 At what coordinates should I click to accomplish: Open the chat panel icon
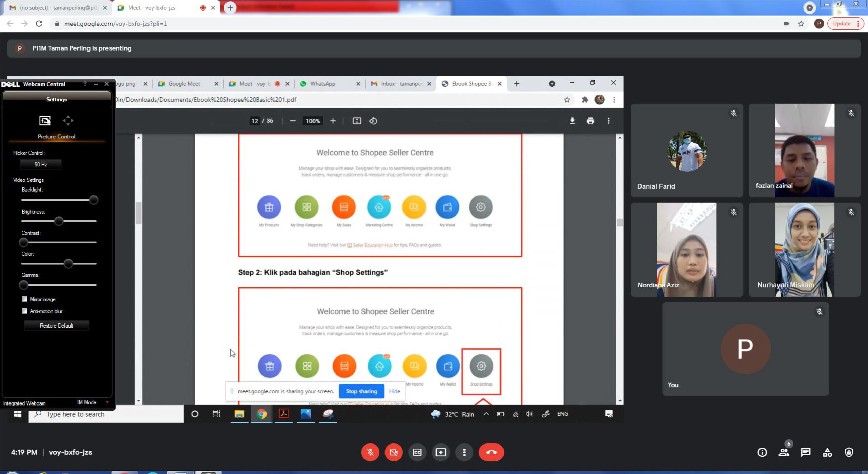click(x=805, y=452)
